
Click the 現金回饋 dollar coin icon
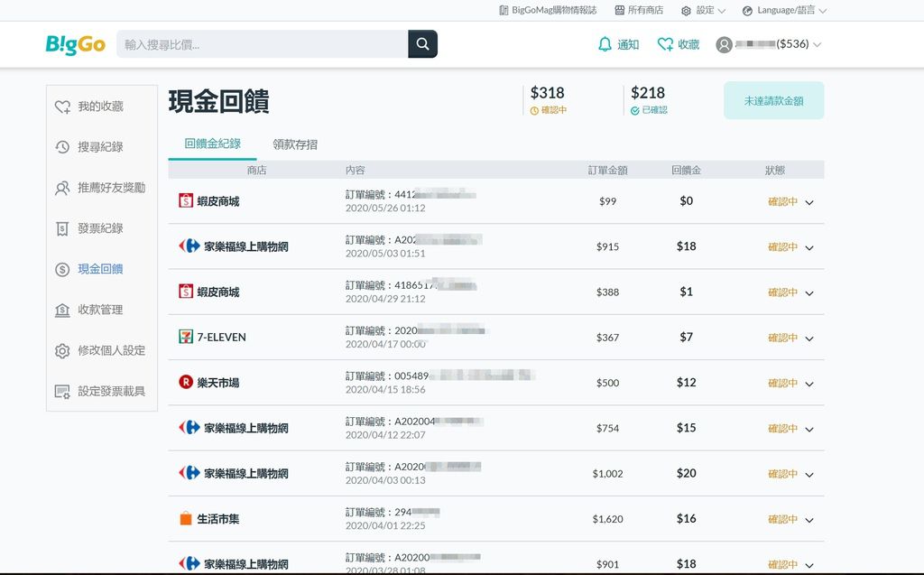62,270
